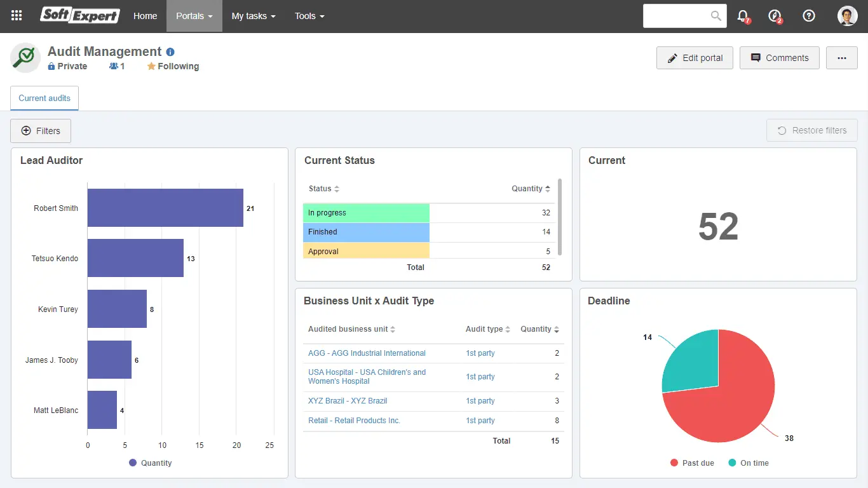Screen dimensions: 868x488
Task: Click the Edit portal button
Action: point(695,58)
